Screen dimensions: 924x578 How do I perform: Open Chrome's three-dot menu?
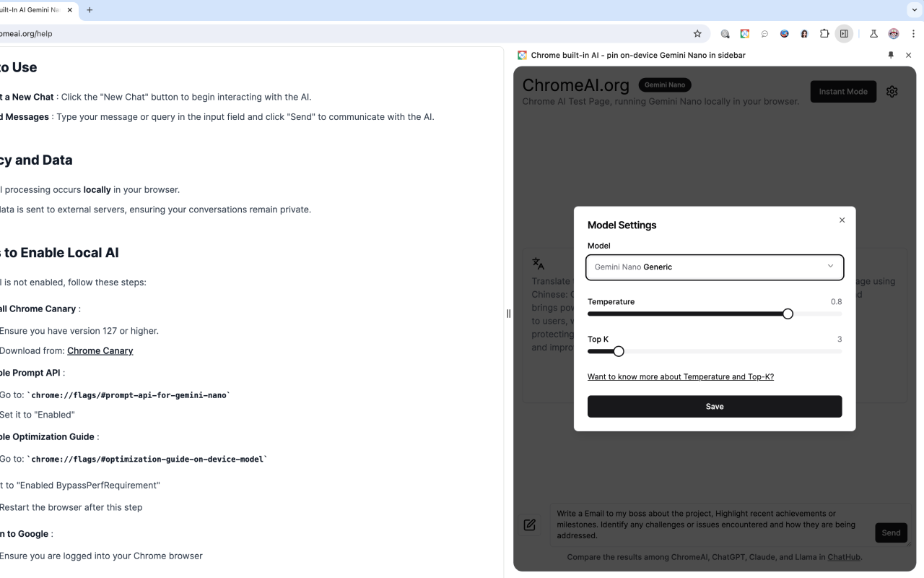click(x=913, y=33)
